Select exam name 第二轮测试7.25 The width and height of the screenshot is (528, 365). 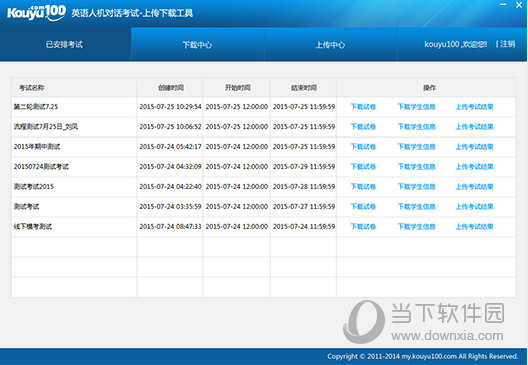coord(36,107)
